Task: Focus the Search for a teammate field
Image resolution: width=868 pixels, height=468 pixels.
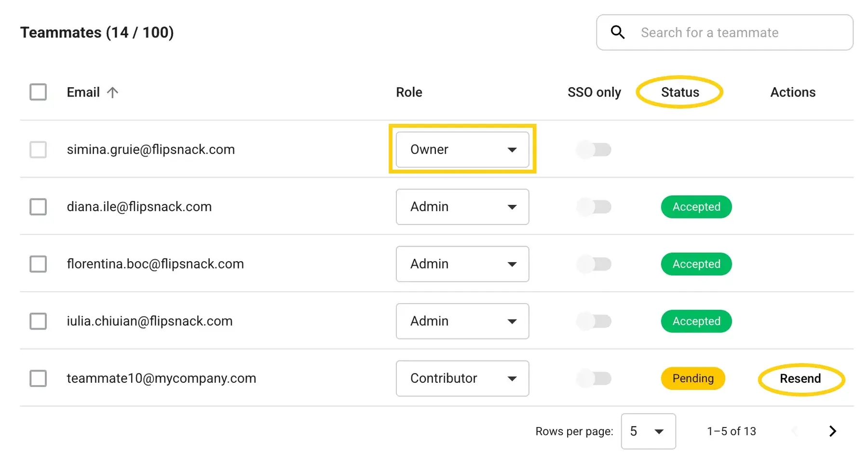Action: (x=725, y=32)
